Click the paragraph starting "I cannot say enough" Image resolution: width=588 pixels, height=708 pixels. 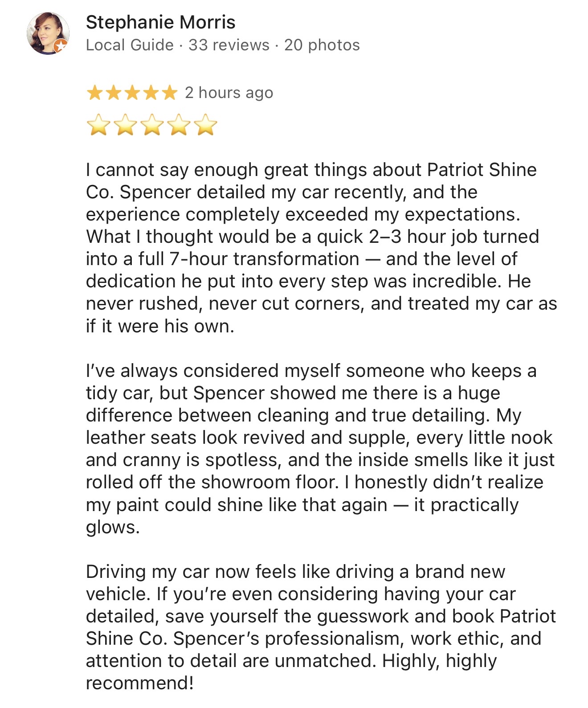pos(312,248)
